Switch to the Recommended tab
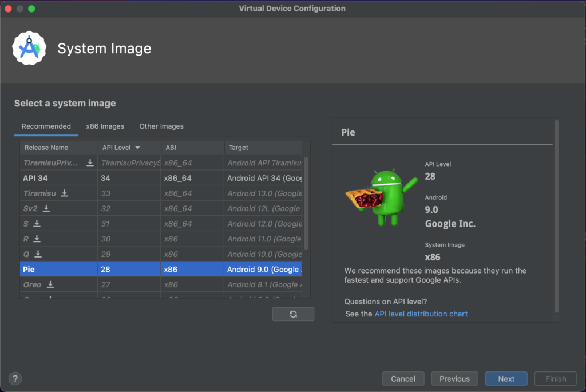Viewport: 586px width, 392px height. 46,126
